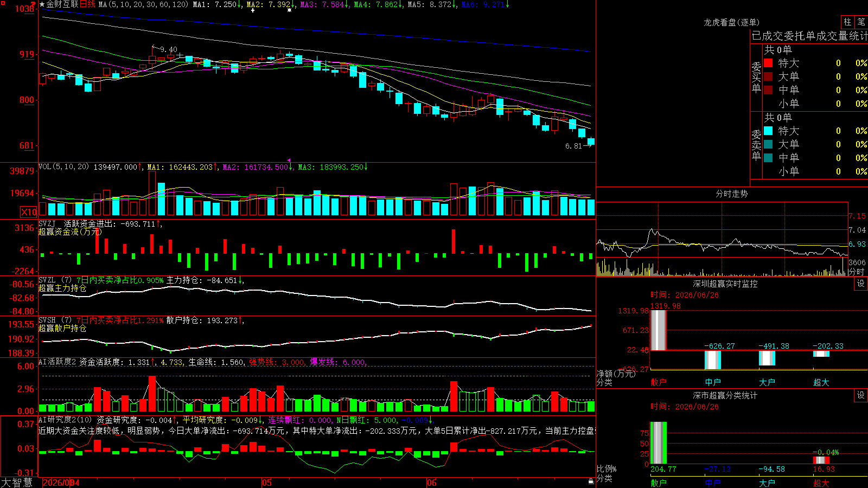Click the 分时走势 panel title
This screenshot has width=868, height=488.
(732, 194)
